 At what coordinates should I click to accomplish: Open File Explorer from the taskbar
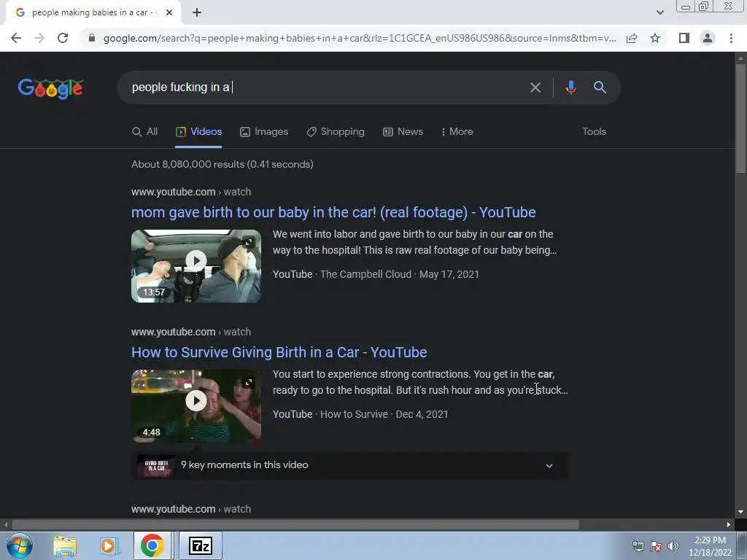click(x=65, y=546)
